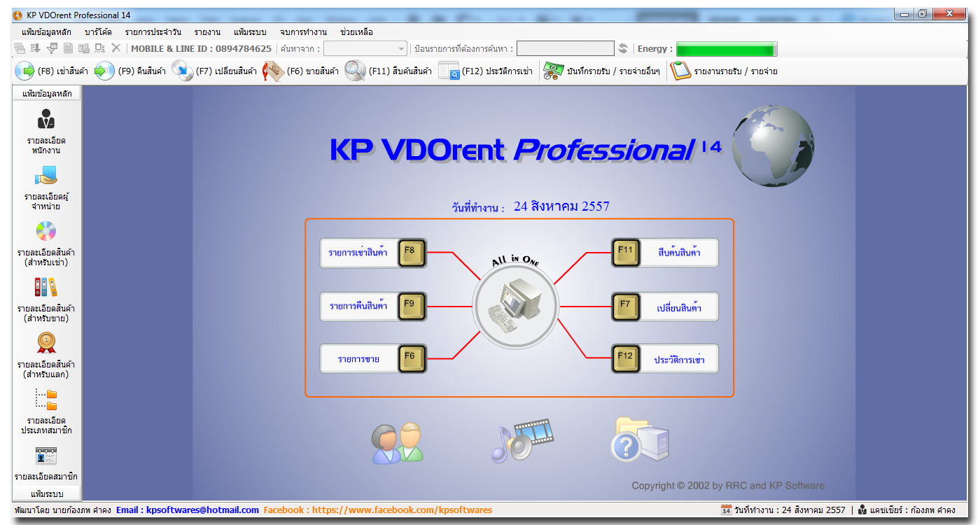Open รายละเอียดสินค้า (สำหรับขาย) in the sidebar
Screen dimensions: 980x525
click(x=46, y=300)
